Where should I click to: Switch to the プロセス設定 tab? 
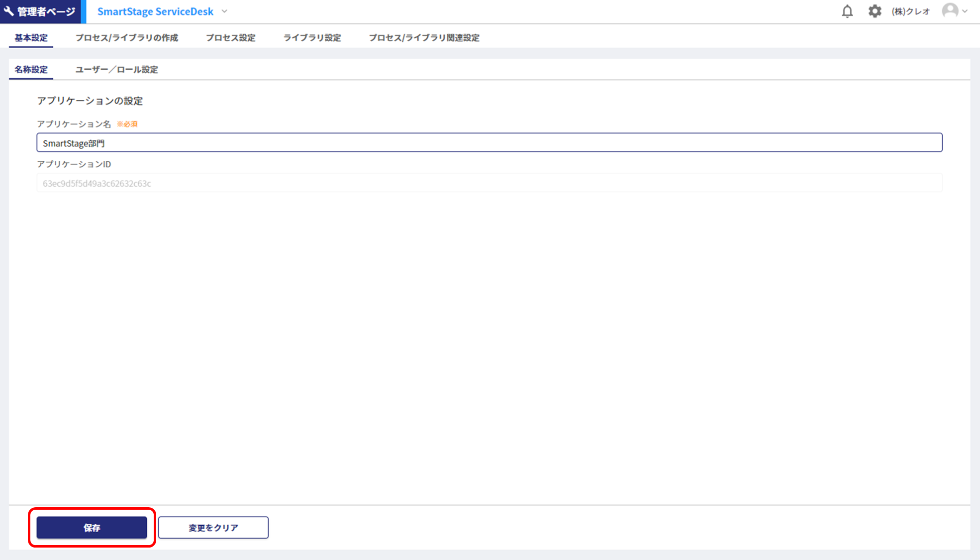(x=230, y=38)
